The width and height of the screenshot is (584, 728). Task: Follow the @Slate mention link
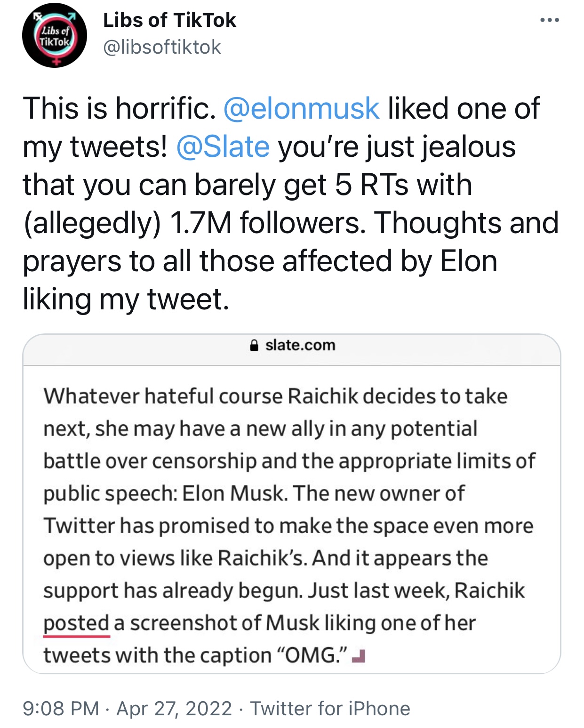click(223, 146)
